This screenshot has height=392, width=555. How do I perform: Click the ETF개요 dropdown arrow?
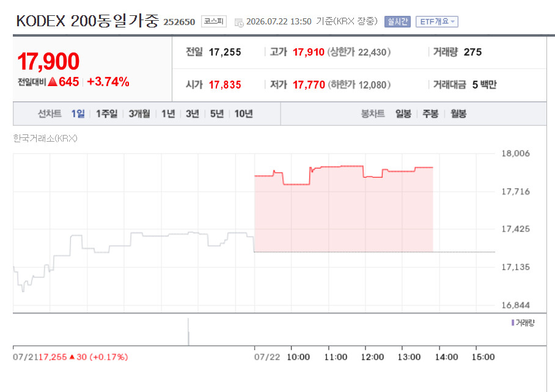point(452,22)
